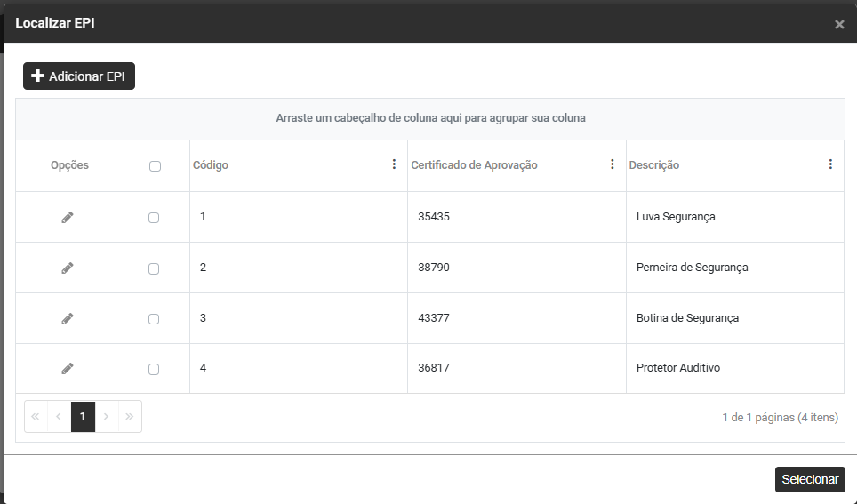Sort by Código column header
This screenshot has height=504, width=857.
[212, 165]
